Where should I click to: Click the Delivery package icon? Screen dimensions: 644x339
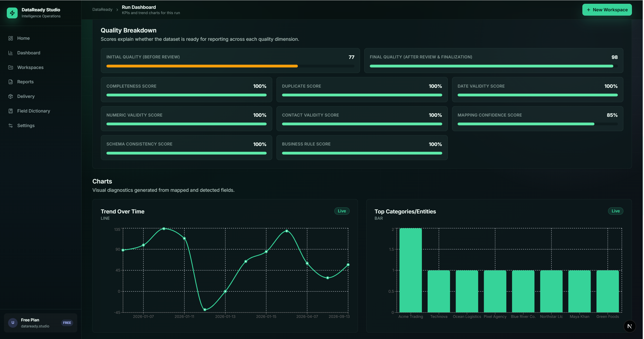(x=11, y=96)
